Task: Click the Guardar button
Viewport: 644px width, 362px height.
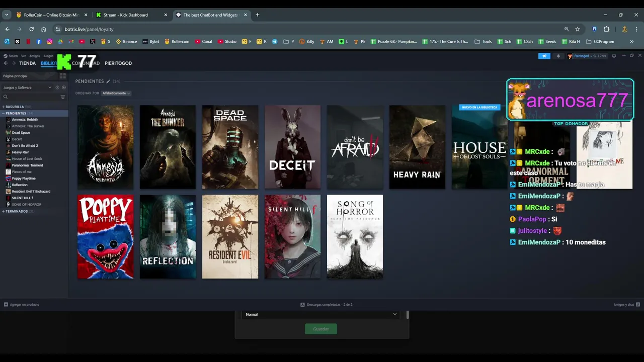Action: pyautogui.click(x=321, y=329)
